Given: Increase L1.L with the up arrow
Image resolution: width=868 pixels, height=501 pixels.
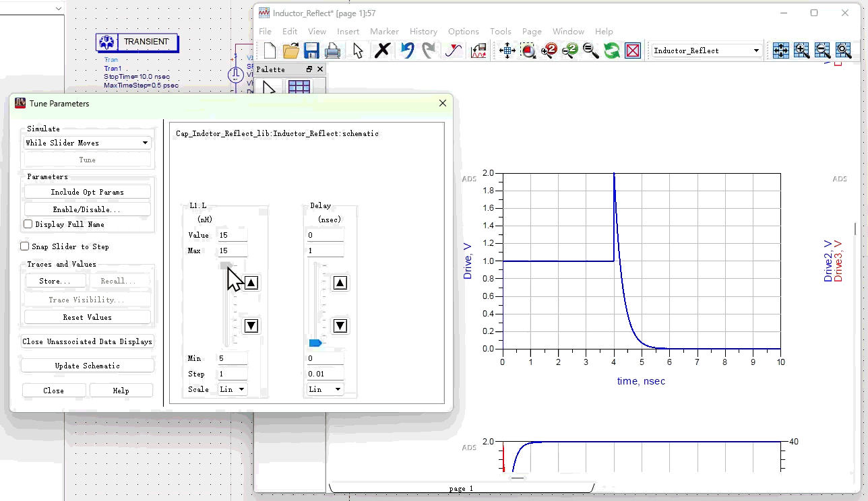Looking at the screenshot, I should click(251, 283).
